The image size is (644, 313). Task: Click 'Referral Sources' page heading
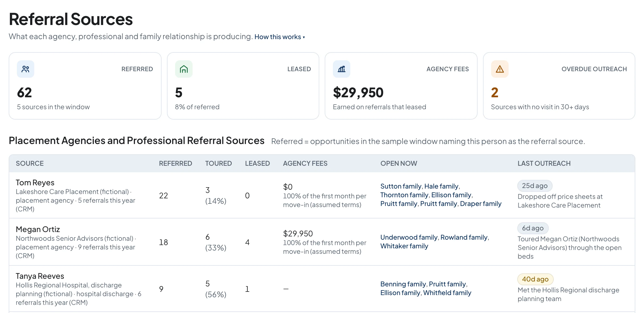click(x=71, y=19)
